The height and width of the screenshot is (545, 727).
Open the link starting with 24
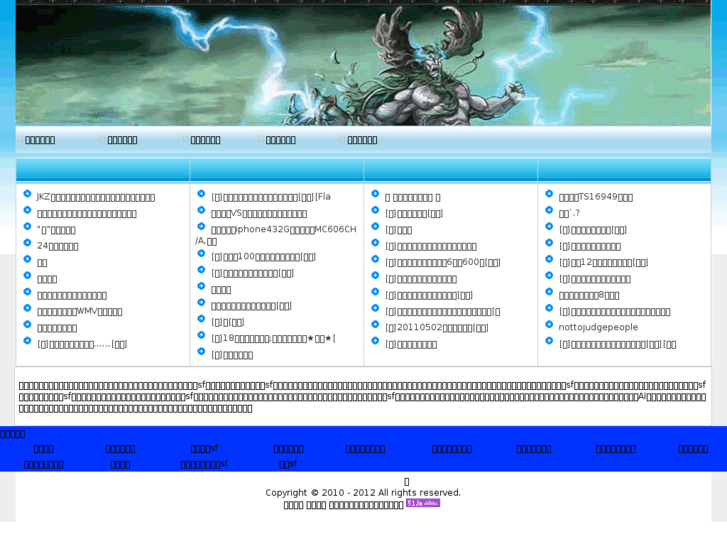[x=57, y=246]
